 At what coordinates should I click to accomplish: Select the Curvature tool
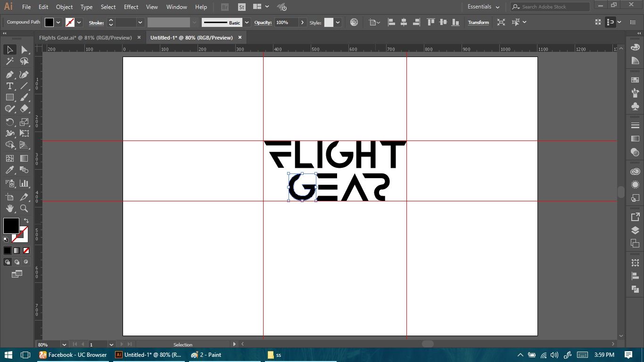24,74
